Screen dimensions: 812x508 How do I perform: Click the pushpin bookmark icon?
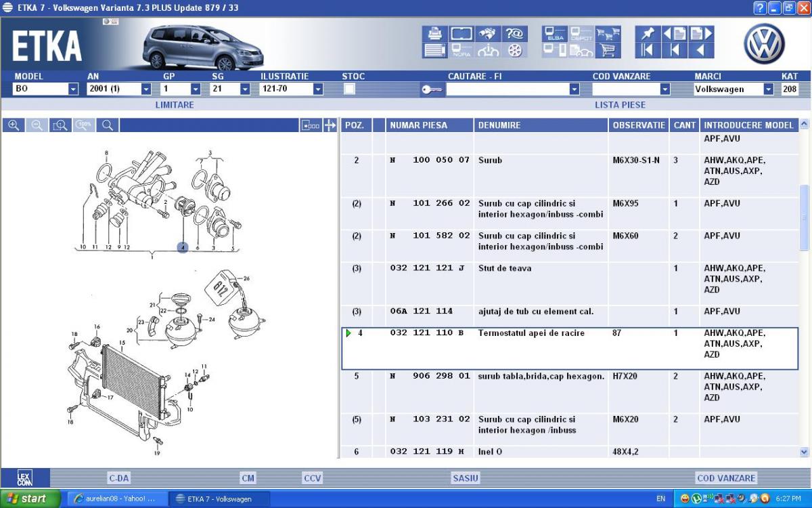tap(648, 34)
